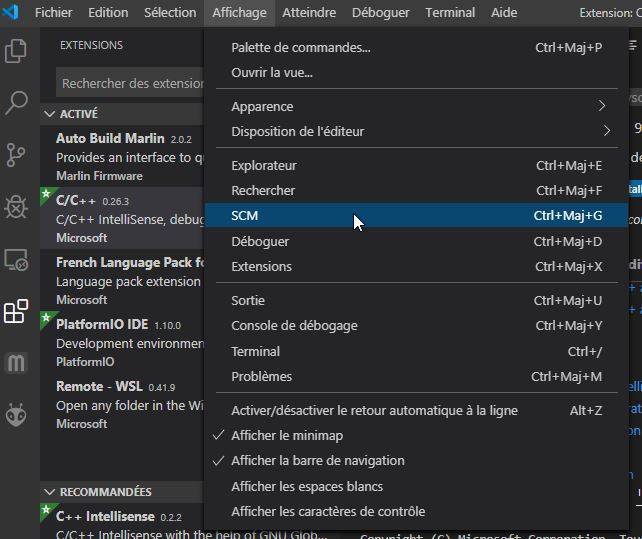The width and height of the screenshot is (642, 539).
Task: Open the Terminal menu in menu bar
Action: coord(450,12)
